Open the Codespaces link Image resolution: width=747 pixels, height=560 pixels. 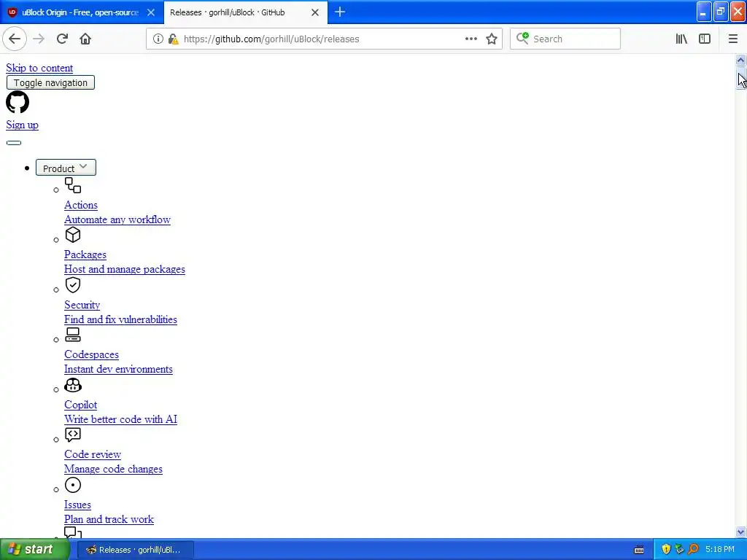point(91,355)
